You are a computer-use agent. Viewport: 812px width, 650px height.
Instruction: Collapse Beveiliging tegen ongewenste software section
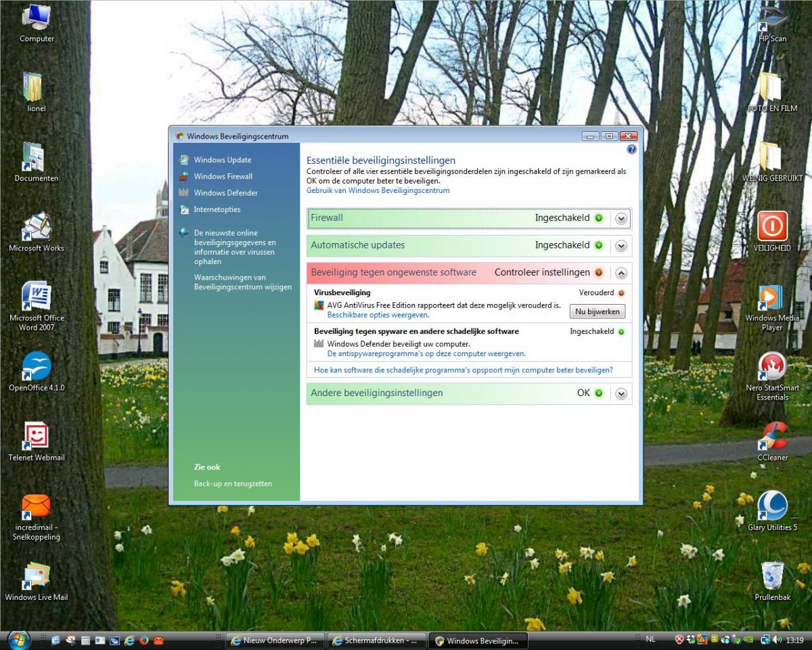(621, 273)
